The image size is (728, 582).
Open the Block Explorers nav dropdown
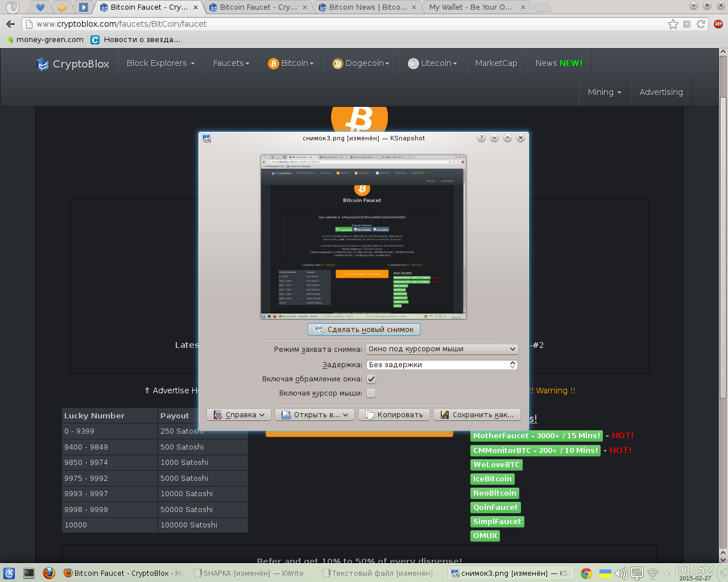click(160, 63)
